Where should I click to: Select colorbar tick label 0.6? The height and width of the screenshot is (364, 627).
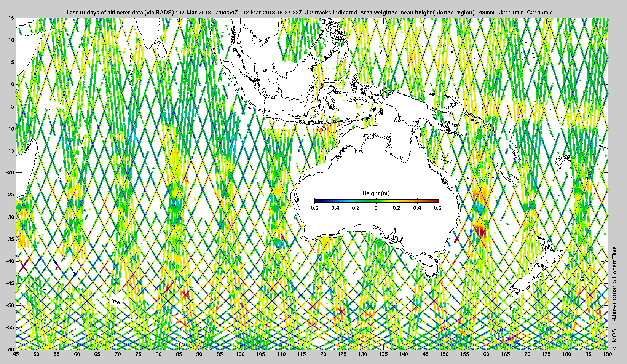(438, 208)
